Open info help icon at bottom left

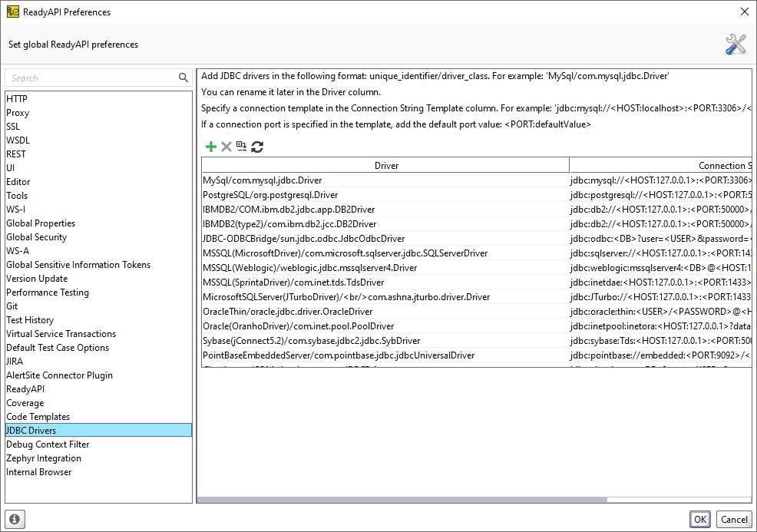[x=15, y=519]
